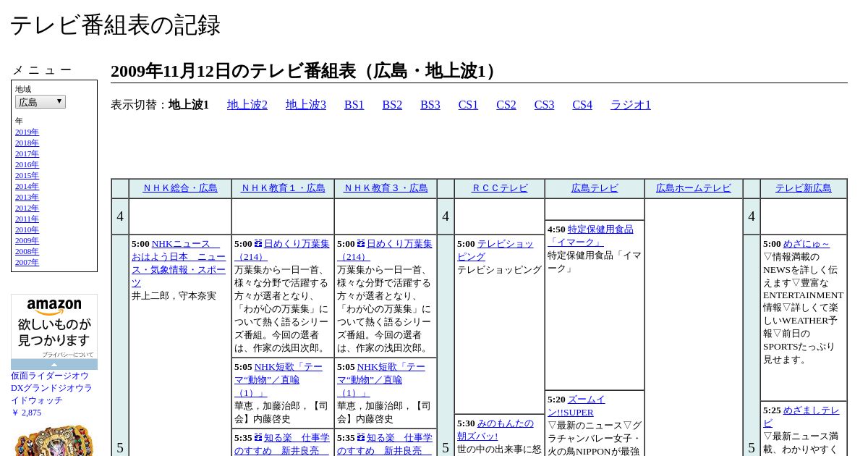Image resolution: width=868 pixels, height=456 pixels.
Task: Click the 2009年11月12日のテレビ番組表 heading
Action: pos(305,71)
